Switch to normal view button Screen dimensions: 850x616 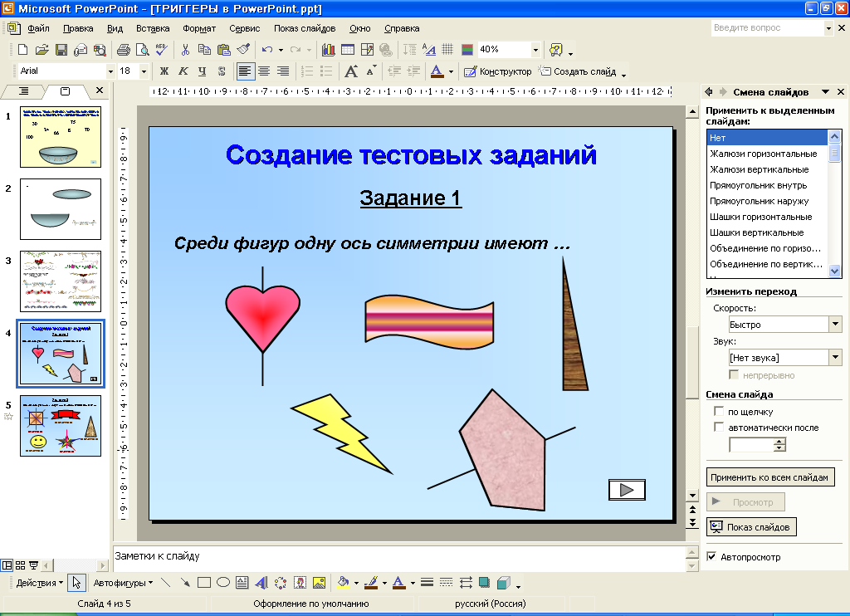[x=7, y=565]
